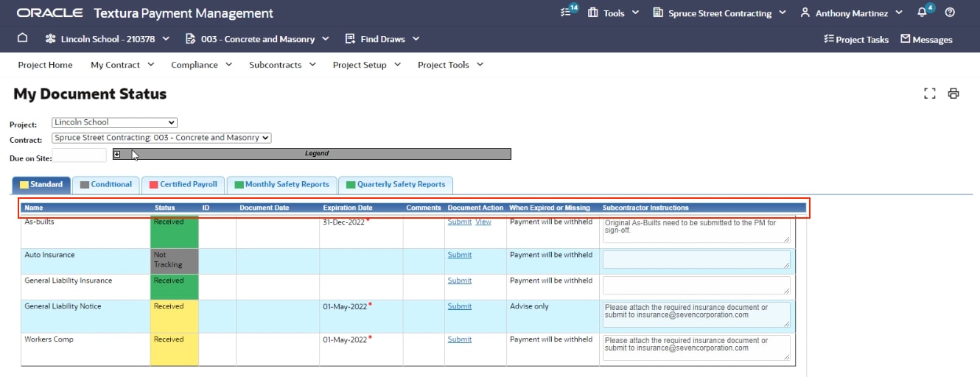Click the Due on Site input field
The image size is (980, 377).
[x=80, y=155]
